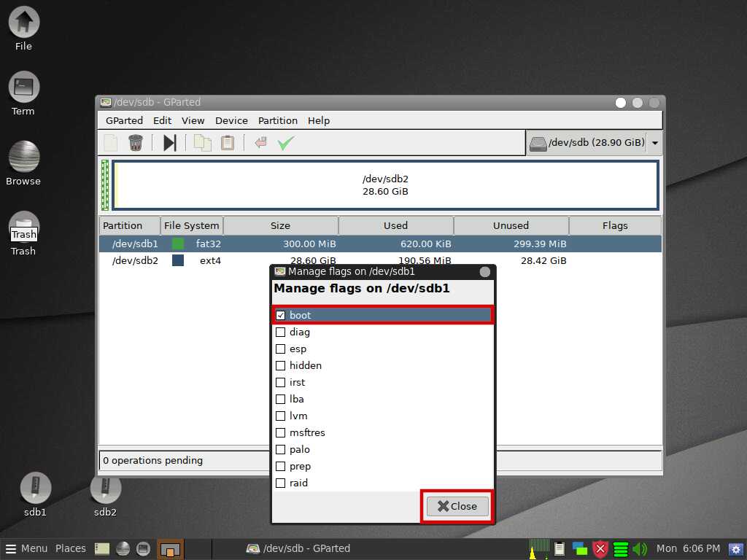Open the Partition menu
This screenshot has height=560, width=747.
pyautogui.click(x=277, y=120)
